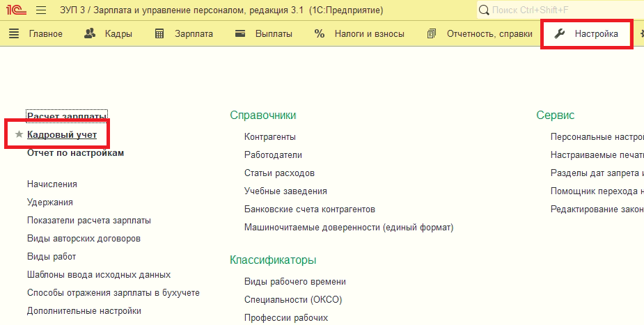Click the 1C logo icon
Viewport: 644px width, 325px height.
pos(17,10)
